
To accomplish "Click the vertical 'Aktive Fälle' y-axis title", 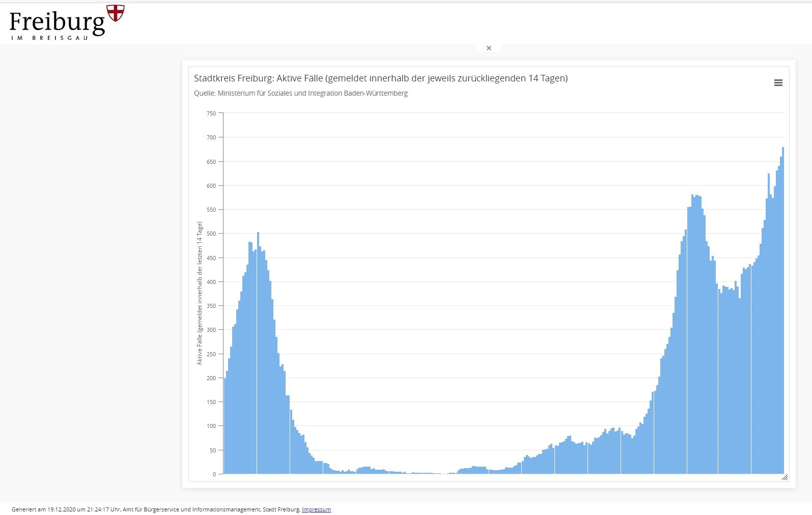I will 200,293.
